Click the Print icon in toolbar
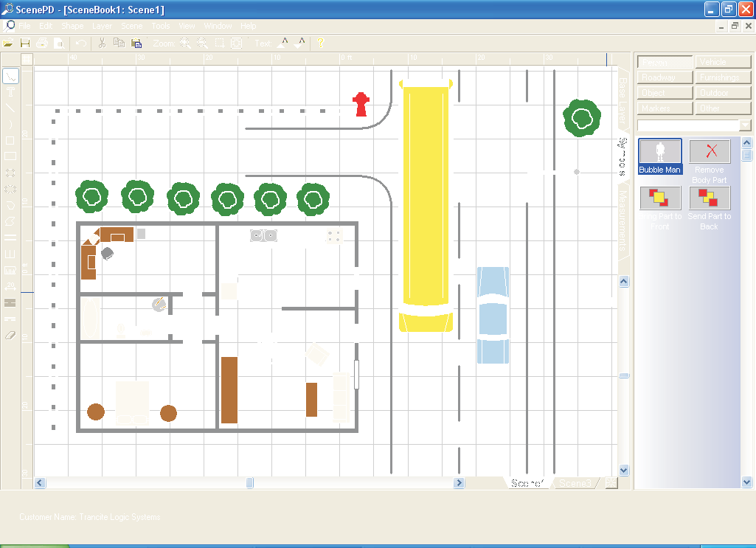Image resolution: width=756 pixels, height=548 pixels. [x=42, y=44]
